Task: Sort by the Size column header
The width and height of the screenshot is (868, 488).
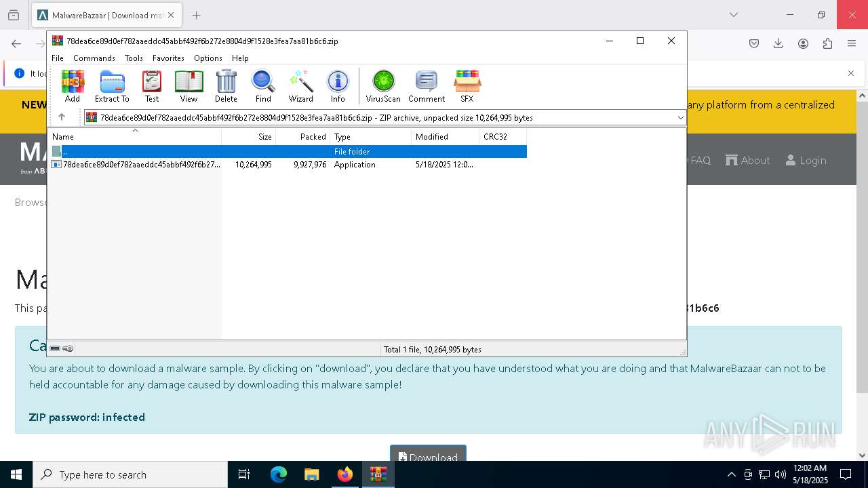Action: click(x=248, y=136)
